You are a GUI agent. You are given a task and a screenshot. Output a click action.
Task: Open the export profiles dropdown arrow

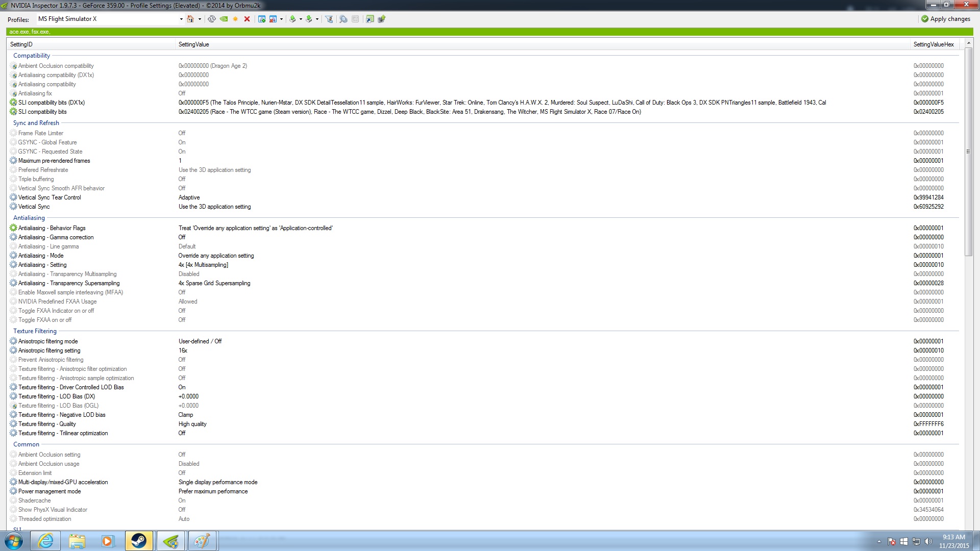coord(301,19)
